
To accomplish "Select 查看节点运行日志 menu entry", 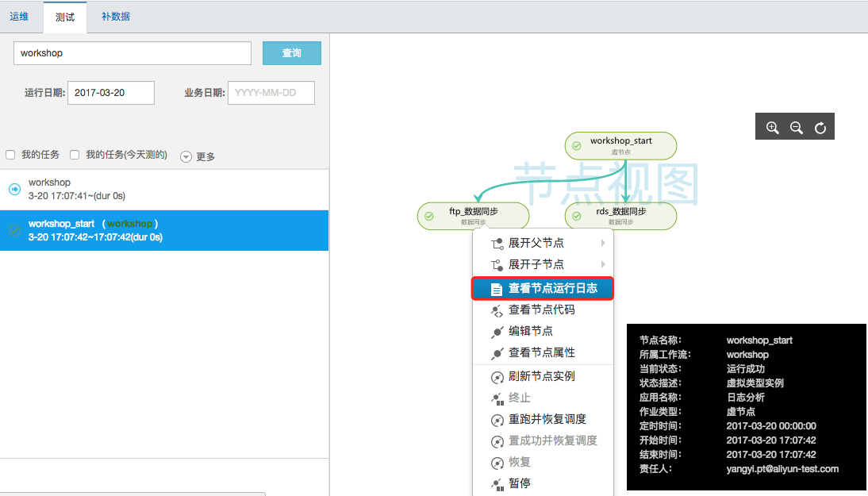I will 543,288.
